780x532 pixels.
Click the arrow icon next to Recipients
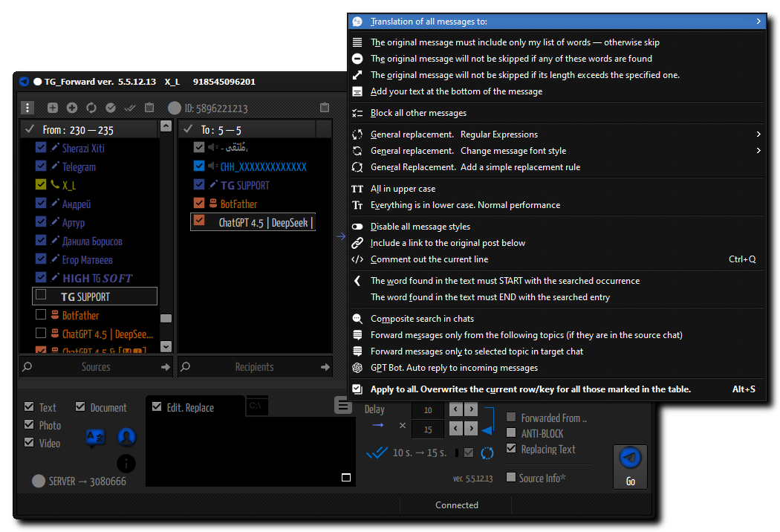click(325, 367)
